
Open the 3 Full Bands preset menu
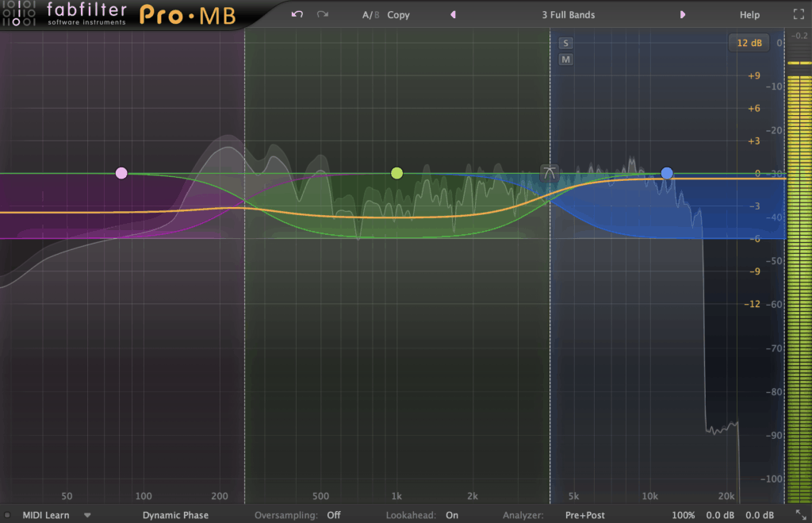568,15
